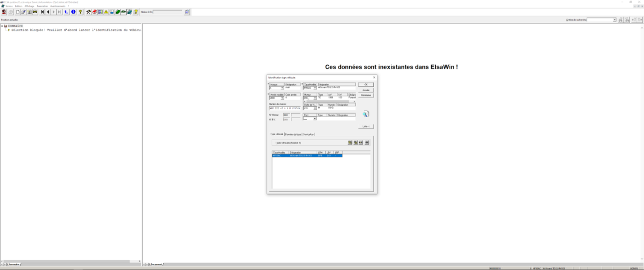Viewport: 644px width, 270px height.
Task: Click the icon right of Notice O.R. field
Action: tap(187, 12)
